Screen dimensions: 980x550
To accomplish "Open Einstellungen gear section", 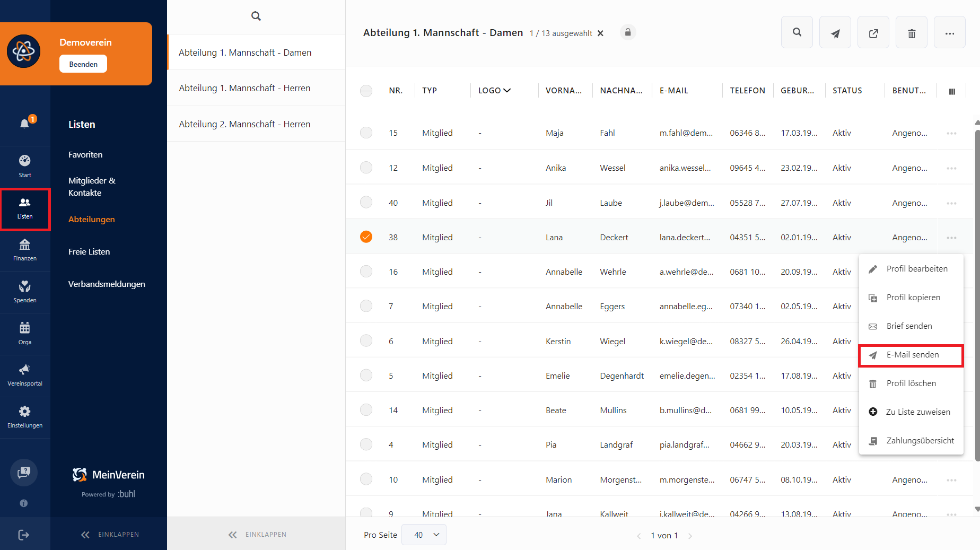I will coord(25,417).
